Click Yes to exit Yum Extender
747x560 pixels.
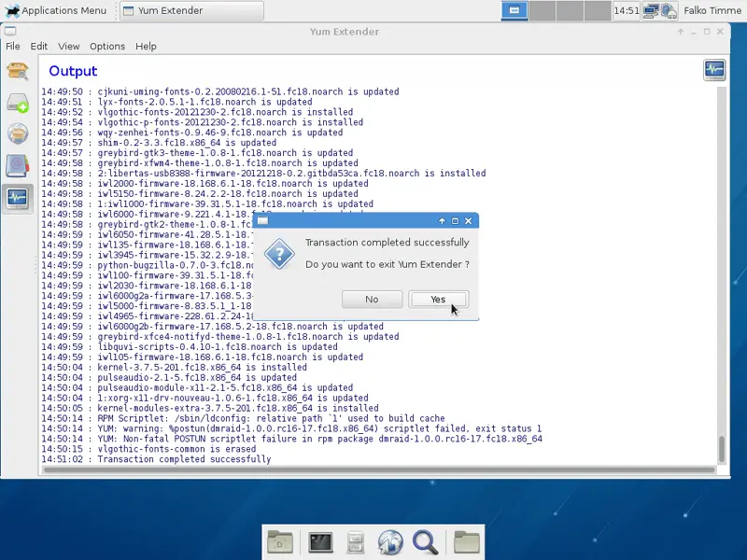pos(438,299)
